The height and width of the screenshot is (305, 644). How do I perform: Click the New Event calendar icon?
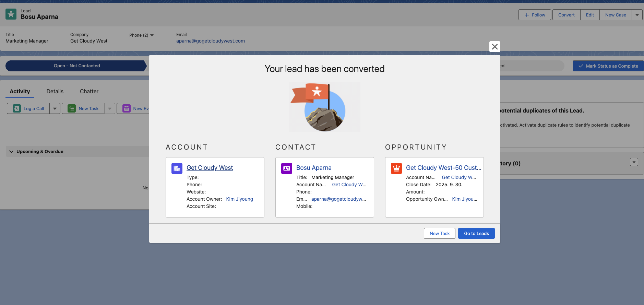click(127, 108)
